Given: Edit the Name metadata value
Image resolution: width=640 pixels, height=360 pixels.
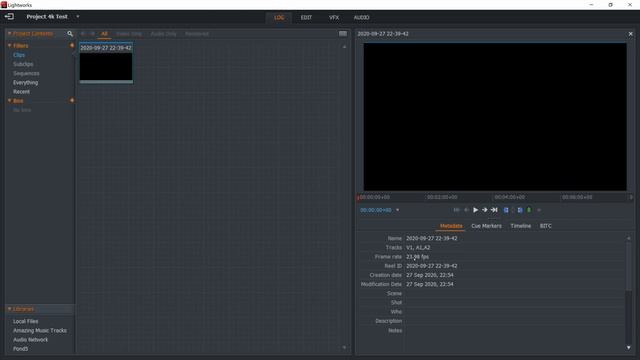Looking at the screenshot, I should [x=431, y=238].
